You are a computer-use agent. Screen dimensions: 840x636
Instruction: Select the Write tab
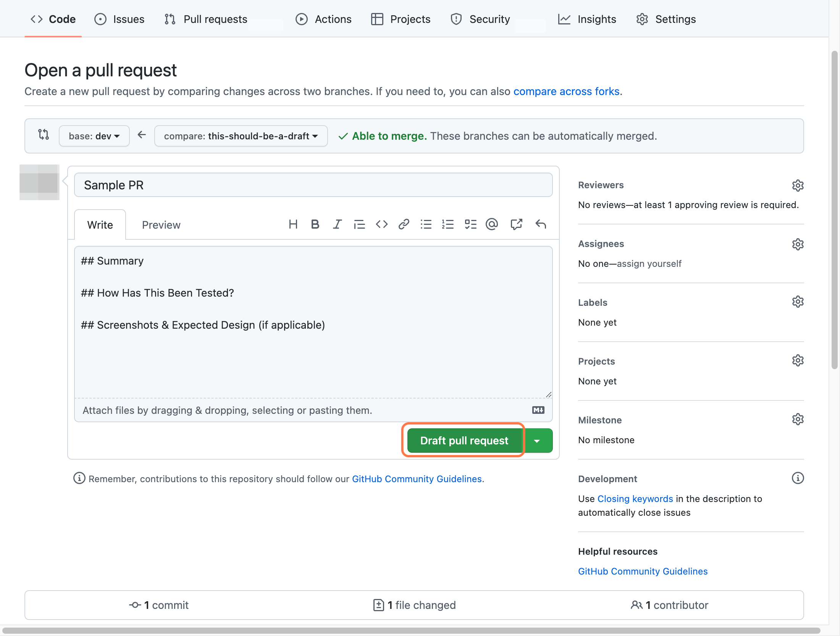[100, 225]
